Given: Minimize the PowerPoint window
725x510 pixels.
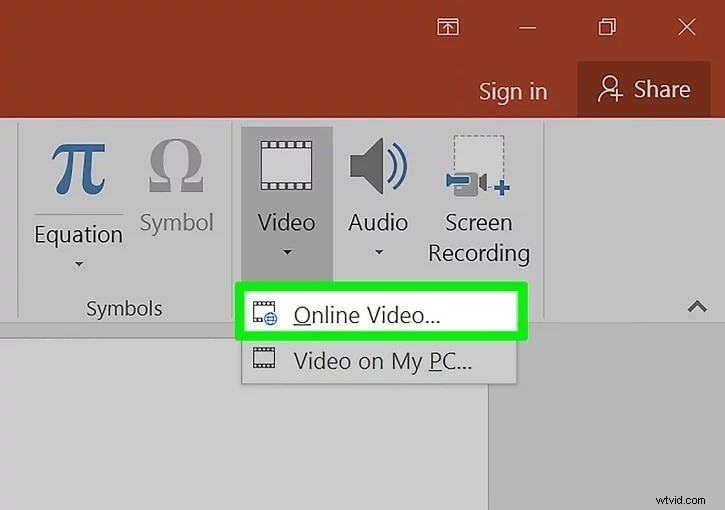Looking at the screenshot, I should click(x=527, y=27).
